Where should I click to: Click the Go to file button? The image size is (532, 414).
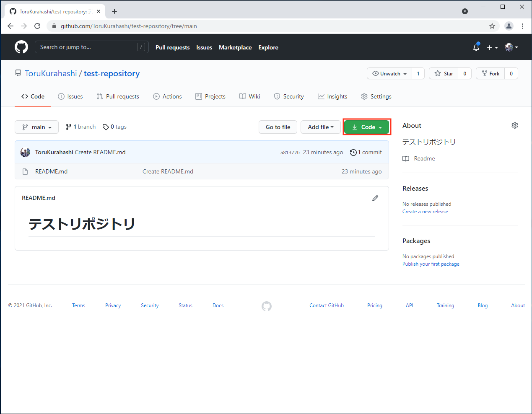(x=278, y=127)
